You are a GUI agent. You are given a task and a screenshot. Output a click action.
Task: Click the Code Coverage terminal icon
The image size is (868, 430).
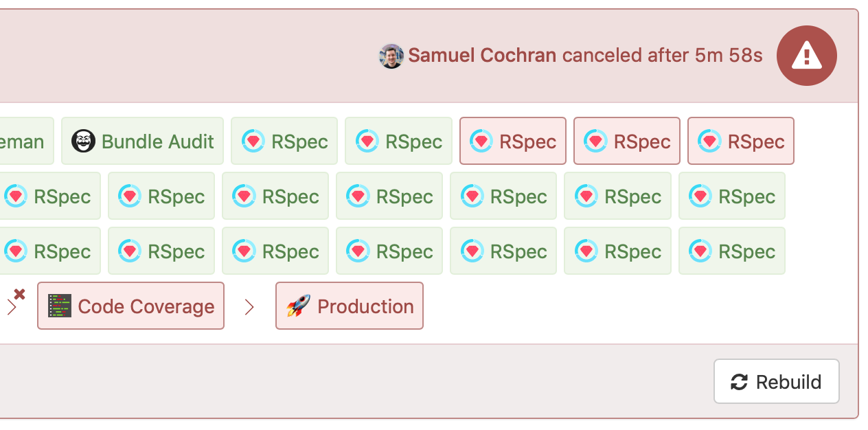[60, 306]
